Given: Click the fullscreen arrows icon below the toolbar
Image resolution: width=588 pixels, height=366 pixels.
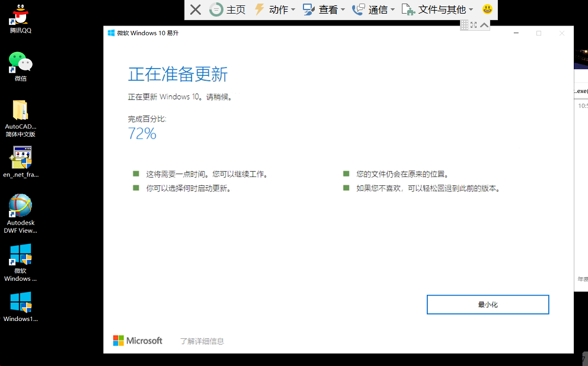Looking at the screenshot, I should coord(474,25).
